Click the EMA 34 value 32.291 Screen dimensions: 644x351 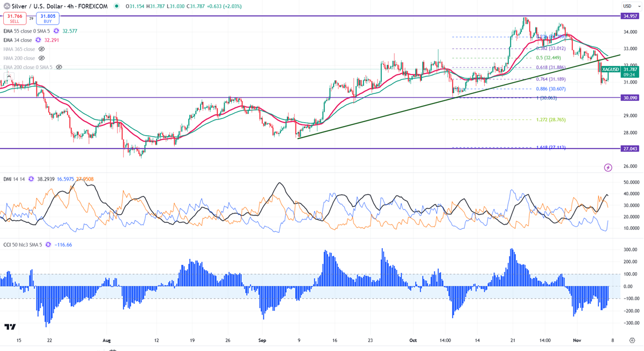[52, 40]
